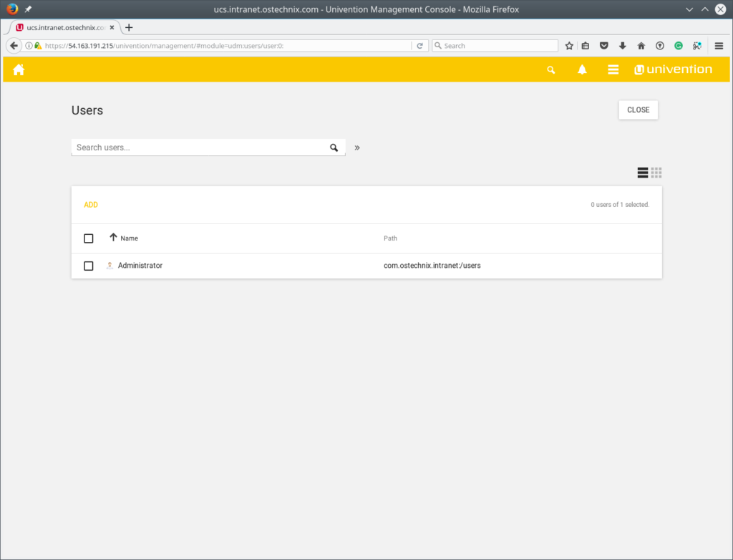Open a new browser tab

pos(128,27)
